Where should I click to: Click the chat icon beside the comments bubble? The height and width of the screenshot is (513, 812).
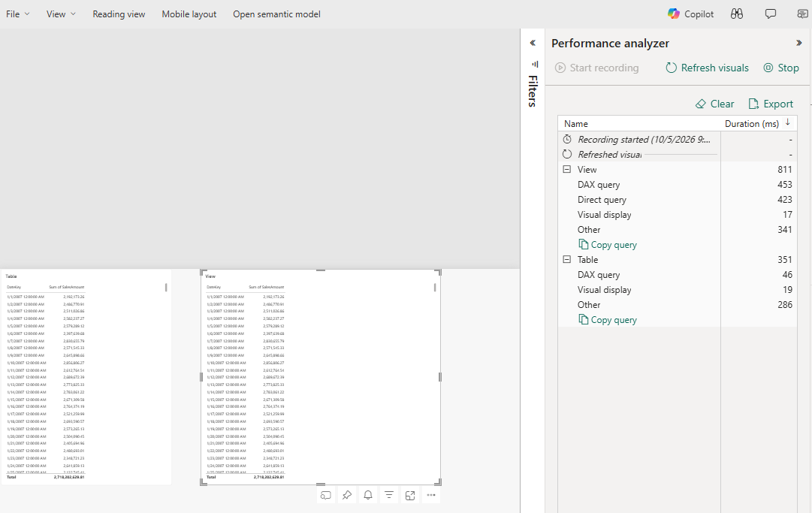point(802,14)
